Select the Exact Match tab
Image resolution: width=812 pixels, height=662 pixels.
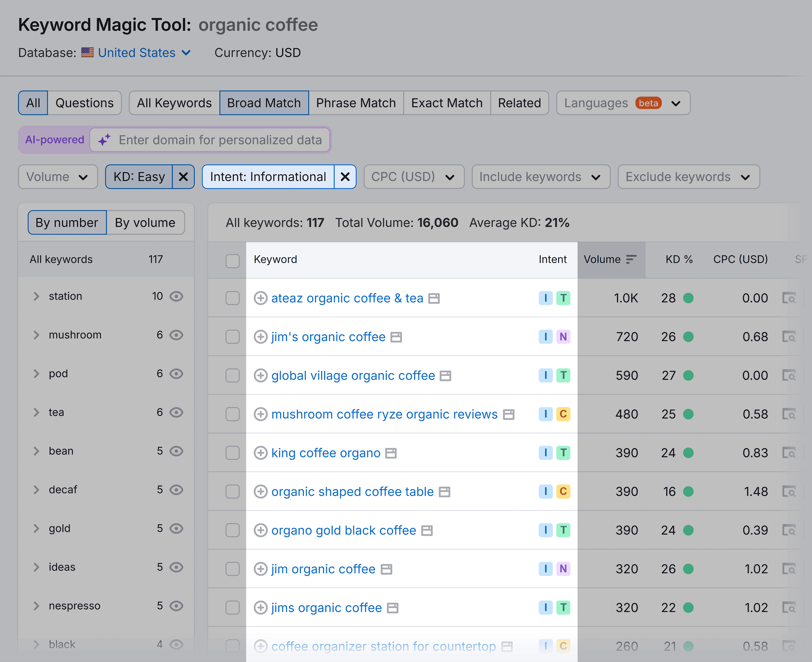[x=447, y=103]
